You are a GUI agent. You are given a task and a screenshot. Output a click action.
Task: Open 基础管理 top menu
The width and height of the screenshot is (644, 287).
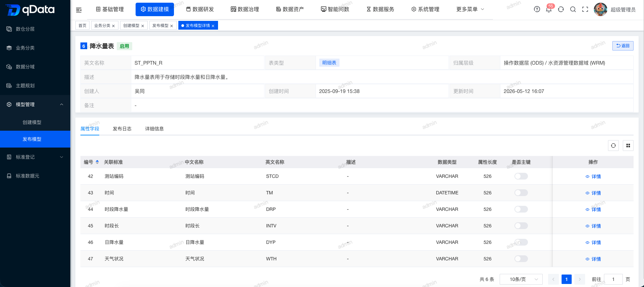pyautogui.click(x=110, y=9)
